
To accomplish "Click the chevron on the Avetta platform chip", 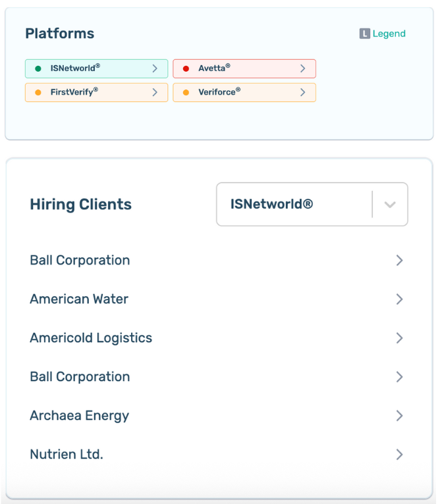I will 303,68.
